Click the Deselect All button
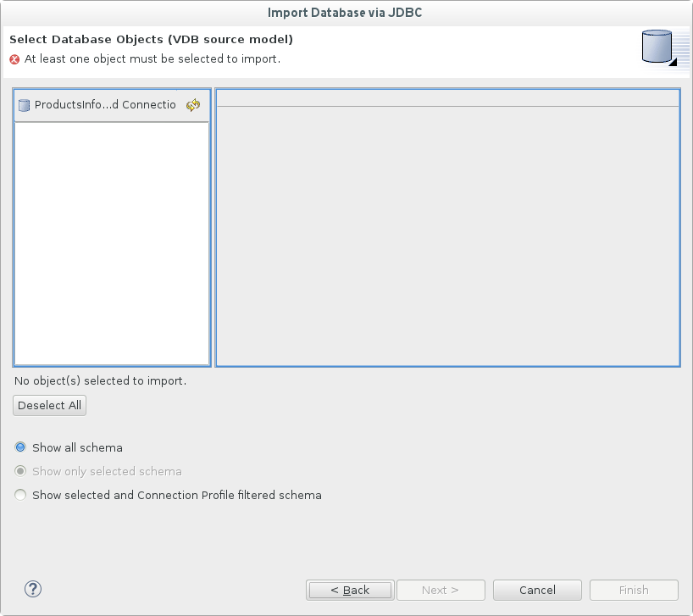The width and height of the screenshot is (693, 616). coord(49,405)
